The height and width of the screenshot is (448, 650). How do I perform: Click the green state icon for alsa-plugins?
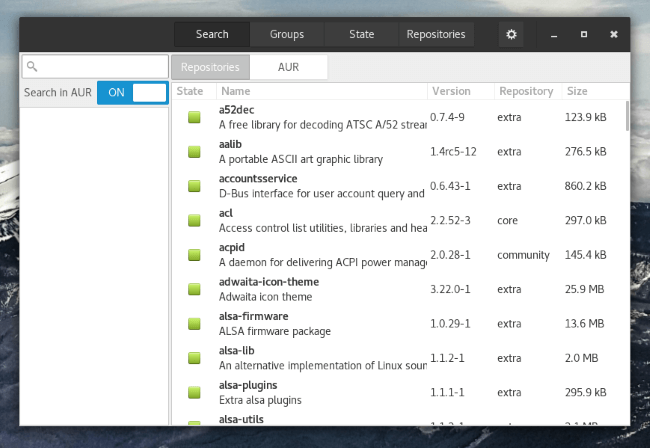(194, 392)
